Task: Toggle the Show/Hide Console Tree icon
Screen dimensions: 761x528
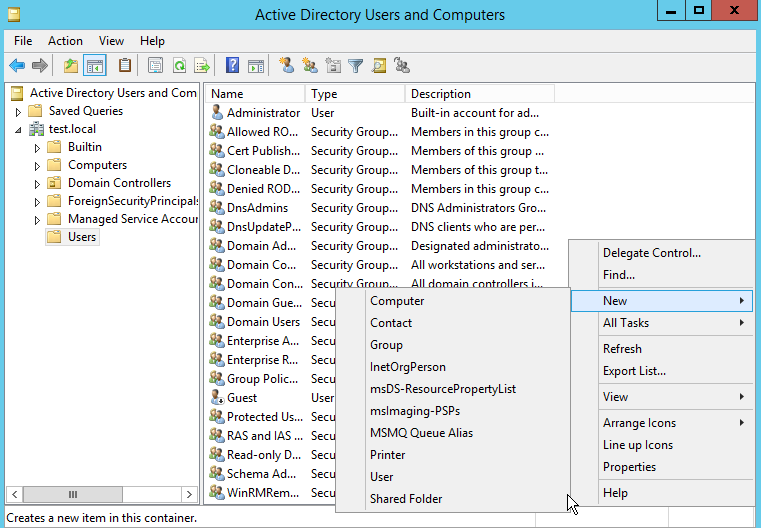Action: pos(95,66)
